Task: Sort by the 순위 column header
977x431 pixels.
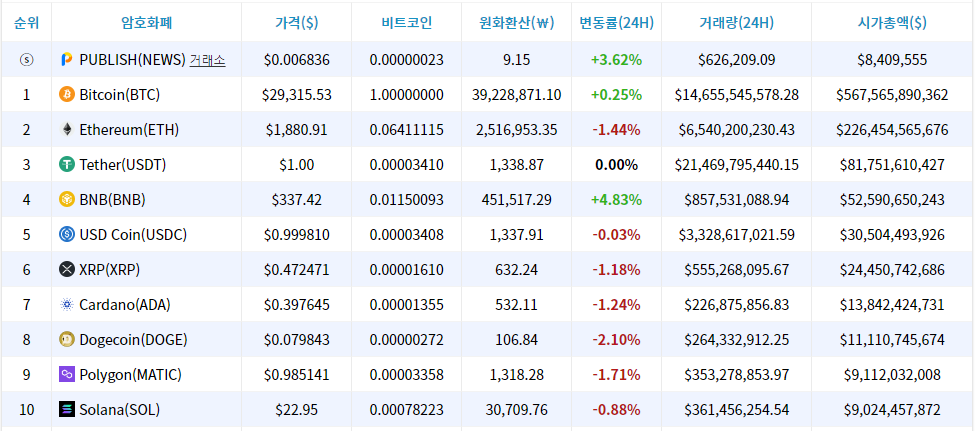Action: pos(26,23)
